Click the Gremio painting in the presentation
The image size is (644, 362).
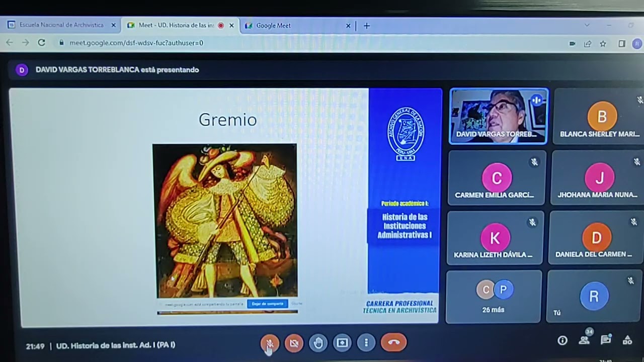tap(225, 221)
